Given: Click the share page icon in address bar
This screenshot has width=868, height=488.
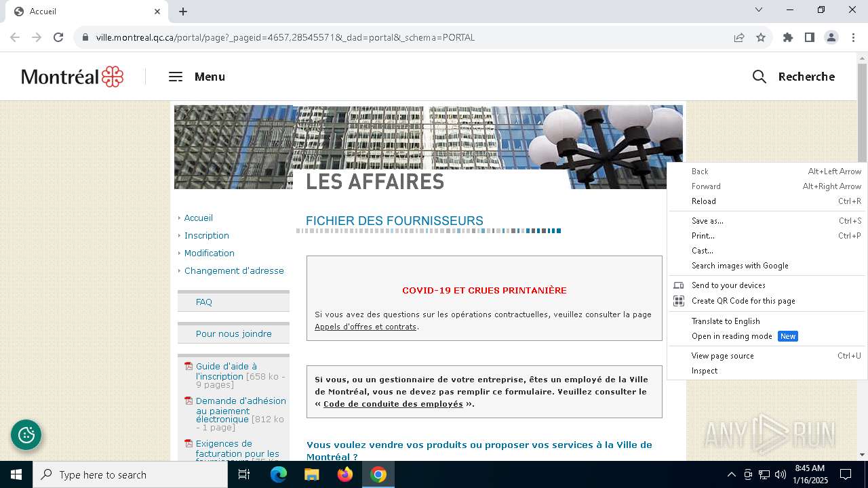Looking at the screenshot, I should coord(739,37).
